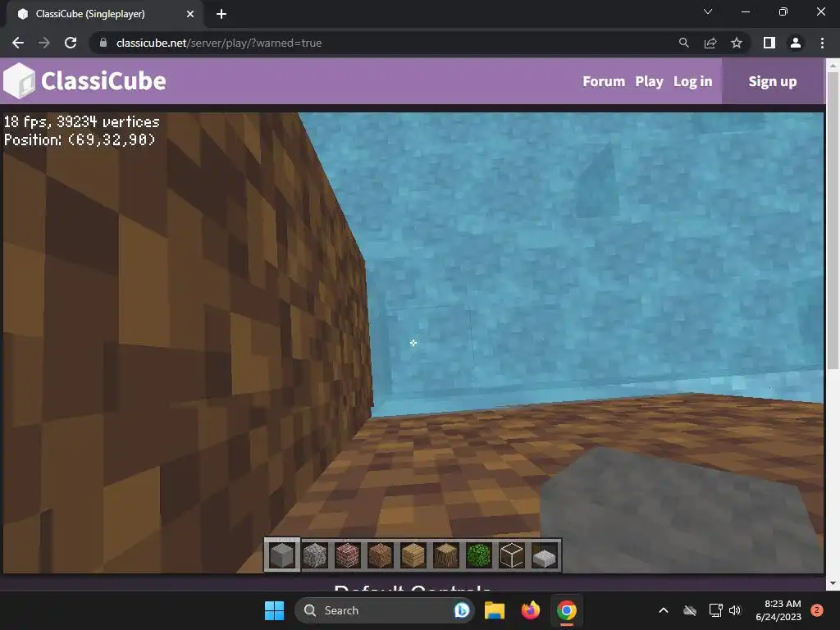Select the wooden planks block in the hotbar

point(413,555)
